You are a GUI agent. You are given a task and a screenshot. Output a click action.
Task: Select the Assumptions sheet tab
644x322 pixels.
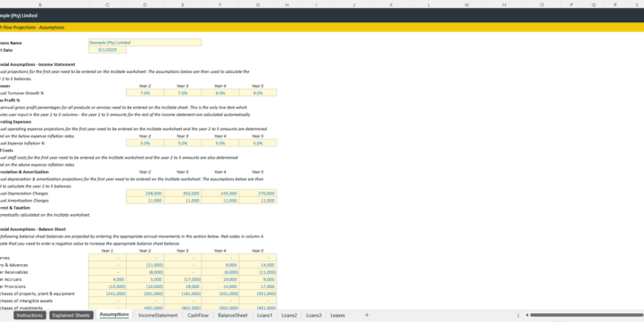pos(114,315)
